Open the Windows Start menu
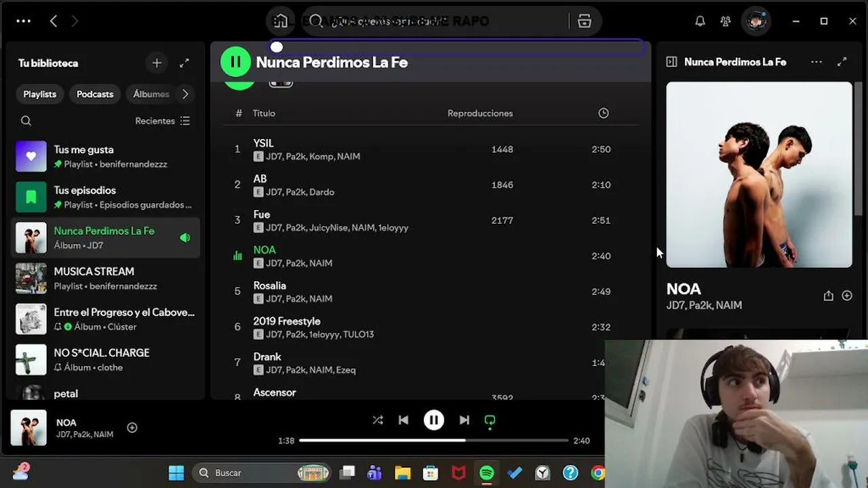868x488 pixels. click(176, 473)
